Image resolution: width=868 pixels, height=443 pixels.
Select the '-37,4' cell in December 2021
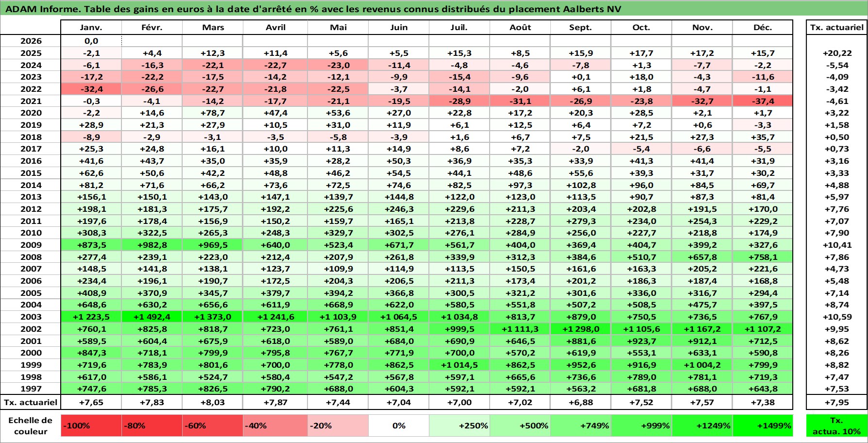pos(763,101)
